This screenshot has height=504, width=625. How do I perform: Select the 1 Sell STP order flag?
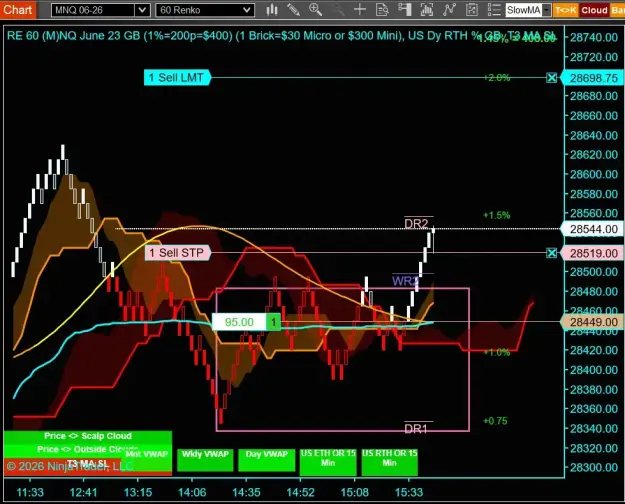(x=177, y=253)
